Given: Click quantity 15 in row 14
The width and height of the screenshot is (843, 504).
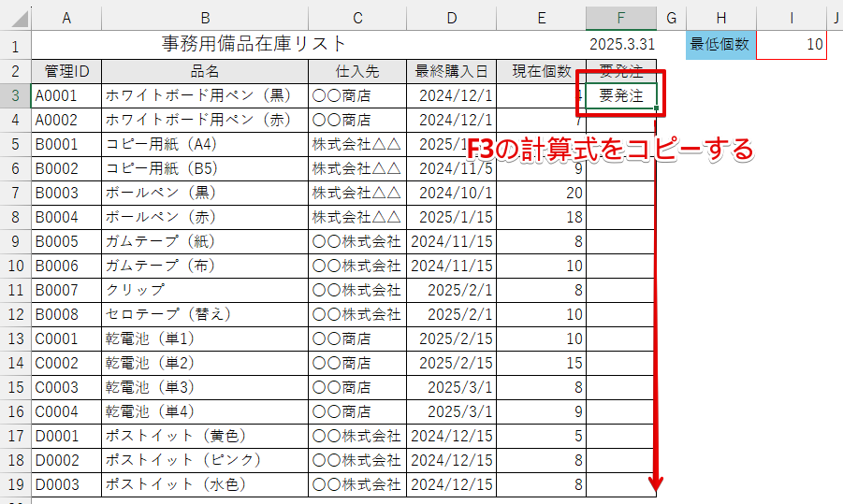Looking at the screenshot, I should 542,363.
